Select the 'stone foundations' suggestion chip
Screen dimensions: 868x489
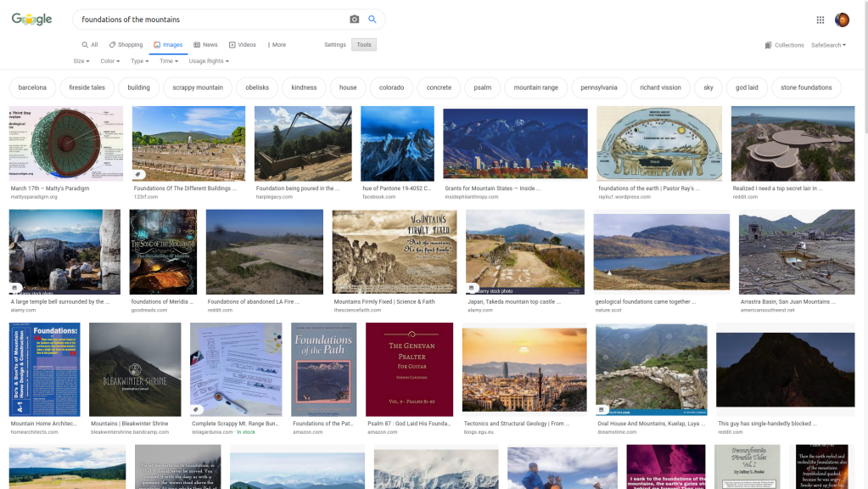806,87
